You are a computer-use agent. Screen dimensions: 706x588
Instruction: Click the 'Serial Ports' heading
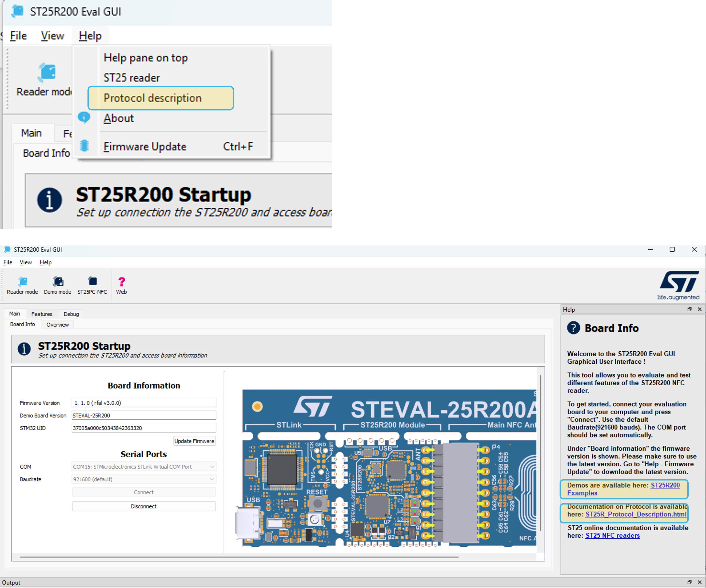tap(143, 454)
